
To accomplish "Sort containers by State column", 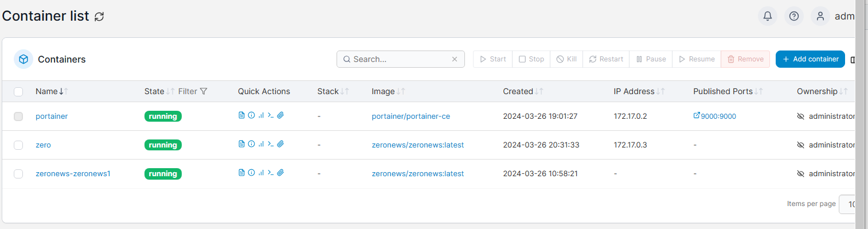I will click(x=159, y=91).
